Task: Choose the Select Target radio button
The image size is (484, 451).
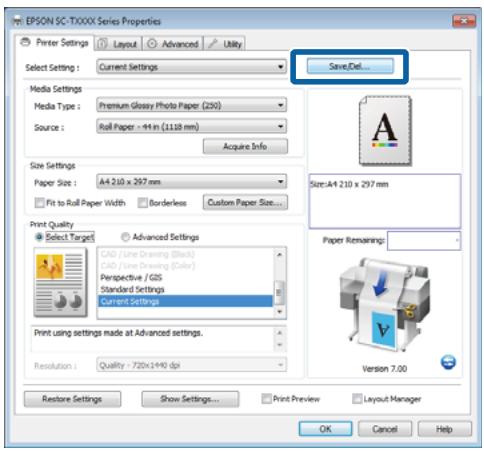Action: tap(39, 237)
